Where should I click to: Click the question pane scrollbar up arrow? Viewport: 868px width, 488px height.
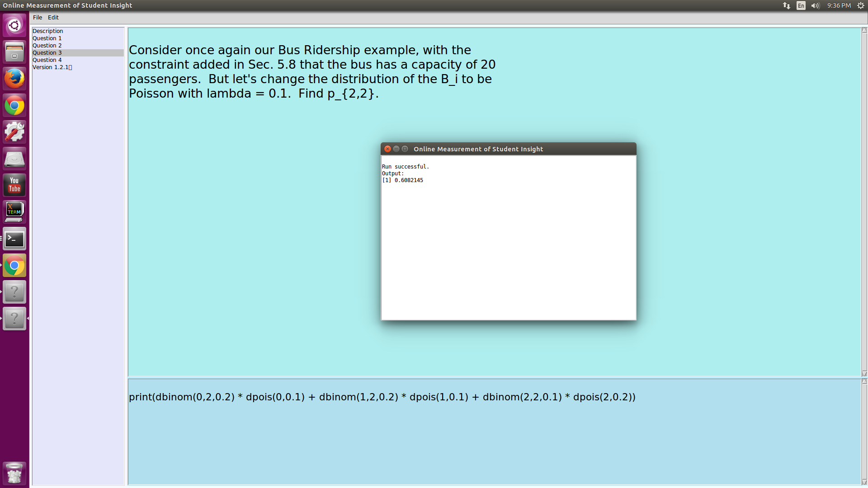point(864,30)
